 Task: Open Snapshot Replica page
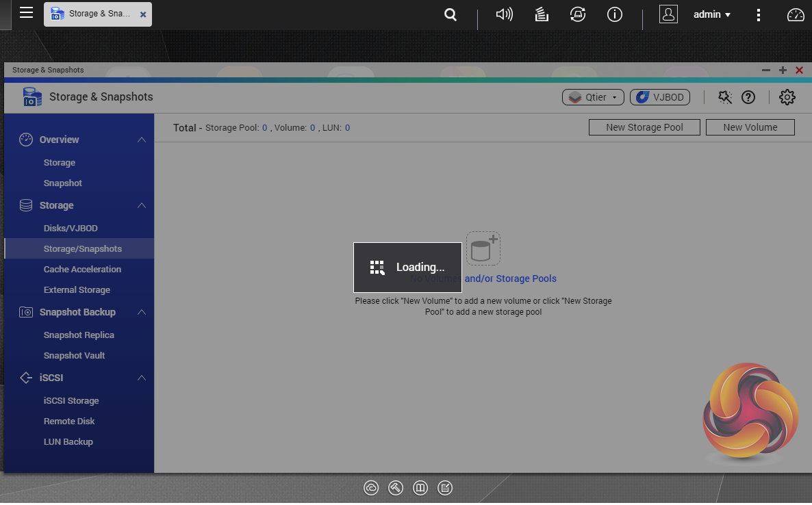[79, 335]
